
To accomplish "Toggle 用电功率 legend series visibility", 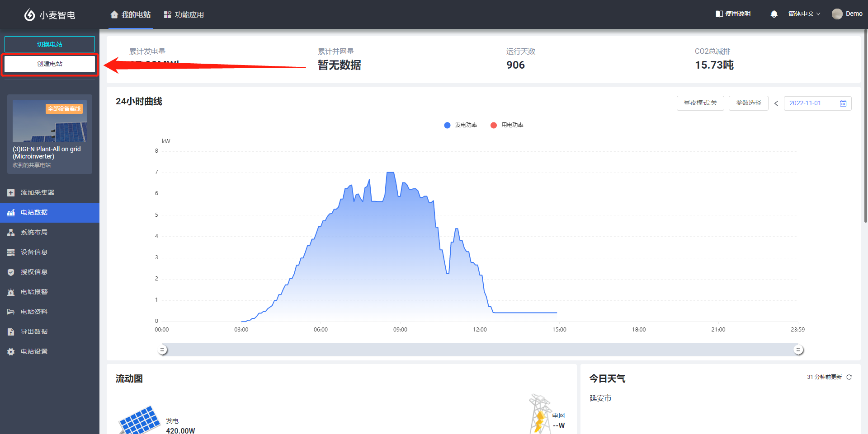I will coord(507,125).
